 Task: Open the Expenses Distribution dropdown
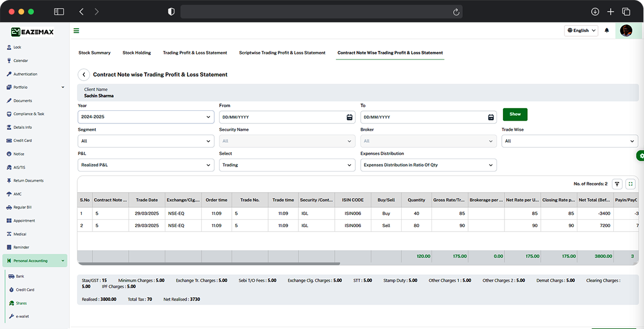(x=428, y=165)
